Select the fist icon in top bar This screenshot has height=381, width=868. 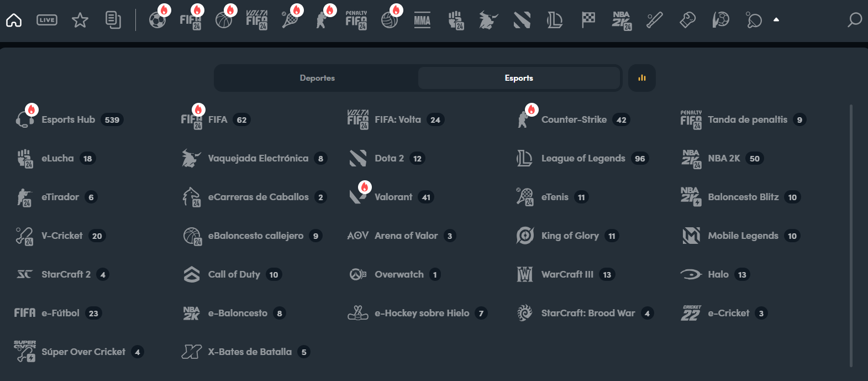point(456,20)
